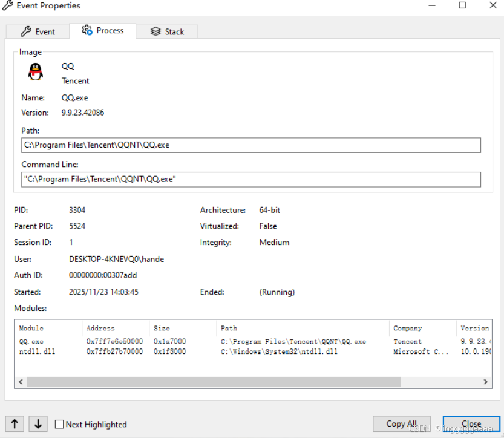Click the Auth ID value 00000000:00307add

click(x=103, y=275)
